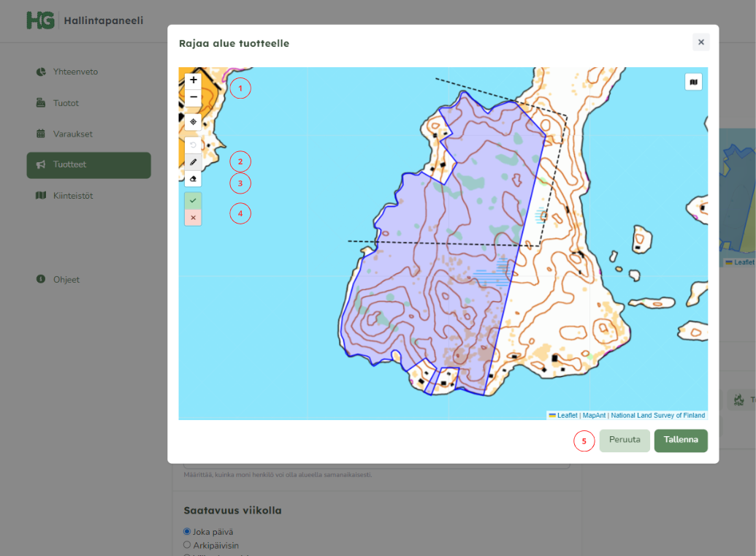Discard drawing with the red X button

pyautogui.click(x=193, y=218)
